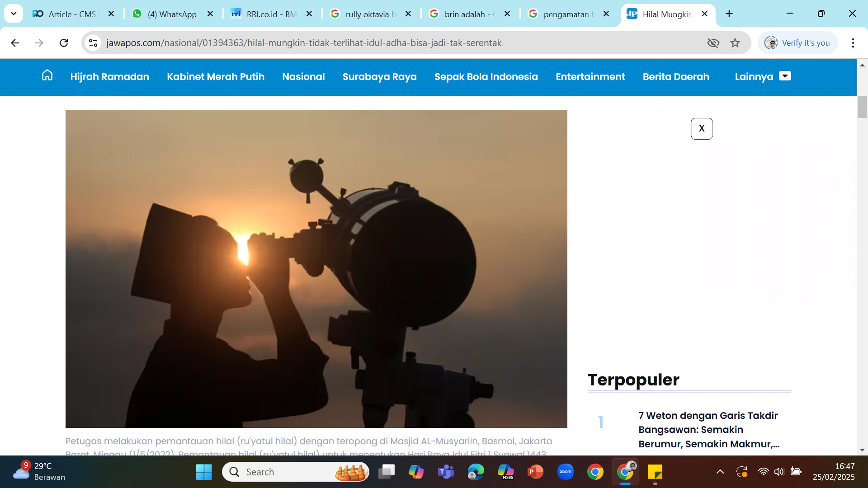The height and width of the screenshot is (488, 868).
Task: Open Chrome three-dot menu
Action: click(853, 43)
